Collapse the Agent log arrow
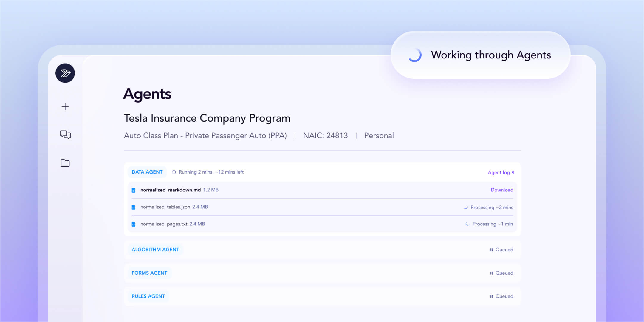Screen dimensions: 644x322 513,172
